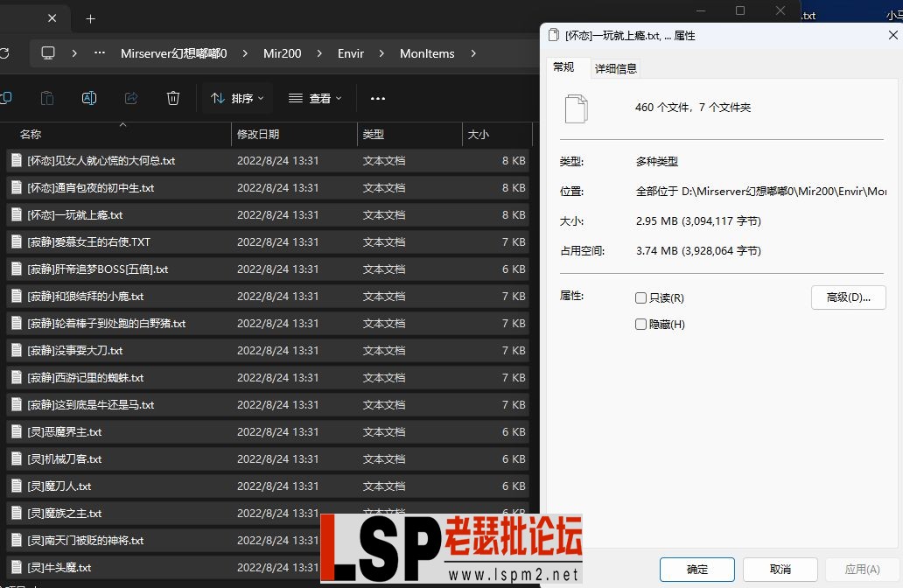The image size is (903, 588).
Task: Click file icon of [寂静]和狼结拜的小鹿.txt
Action: click(17, 296)
